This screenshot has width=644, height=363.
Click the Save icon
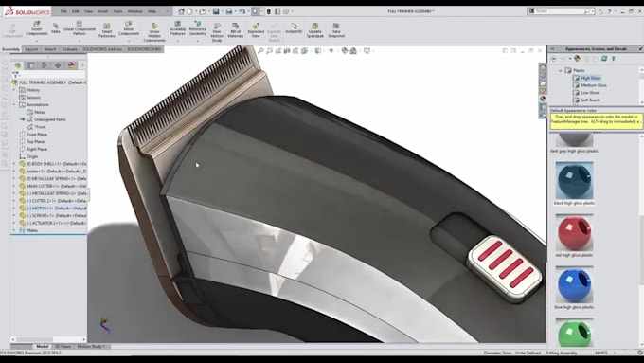[x=216, y=11]
